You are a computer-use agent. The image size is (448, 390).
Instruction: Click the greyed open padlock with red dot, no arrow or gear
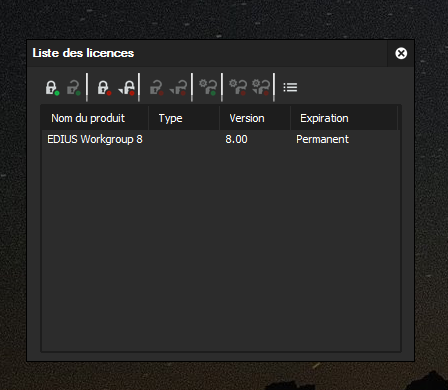point(156,88)
